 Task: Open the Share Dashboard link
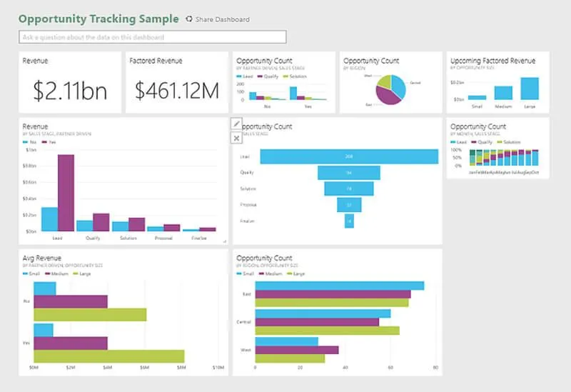pos(223,19)
